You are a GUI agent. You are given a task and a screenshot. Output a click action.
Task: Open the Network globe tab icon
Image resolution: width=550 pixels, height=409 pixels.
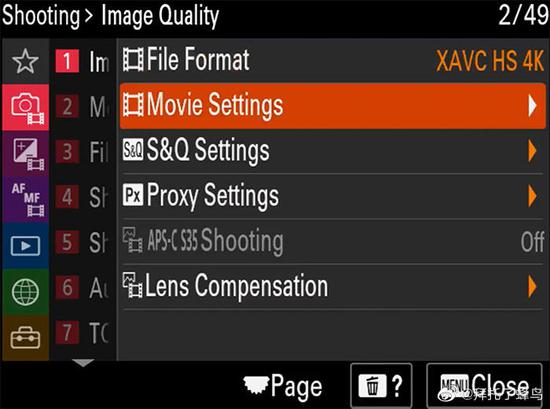click(25, 292)
